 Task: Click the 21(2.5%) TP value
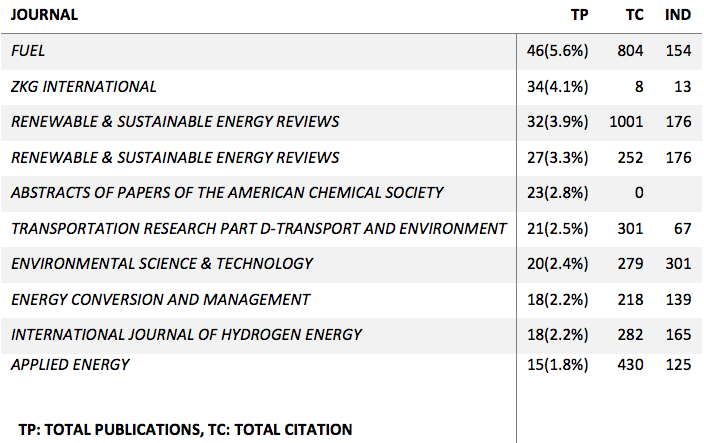(557, 228)
